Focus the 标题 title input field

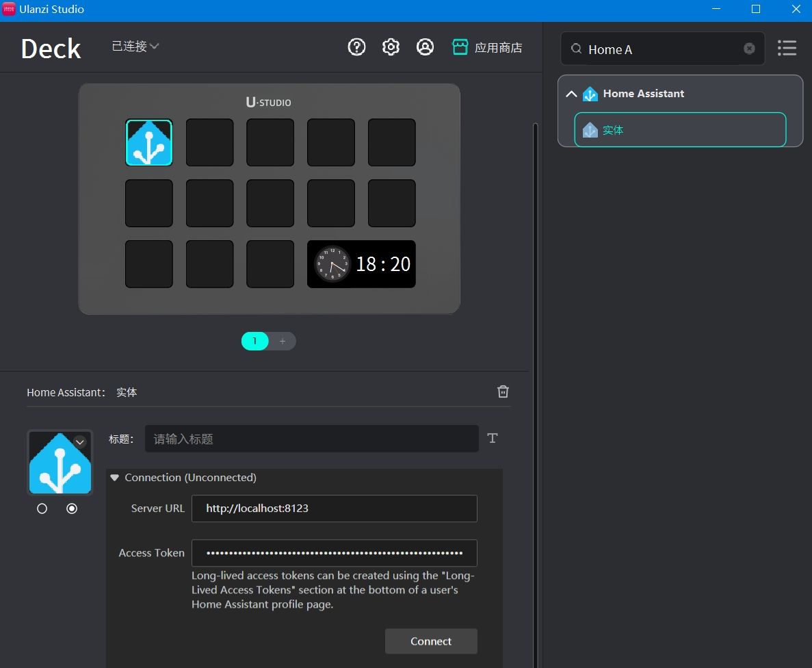click(x=311, y=439)
